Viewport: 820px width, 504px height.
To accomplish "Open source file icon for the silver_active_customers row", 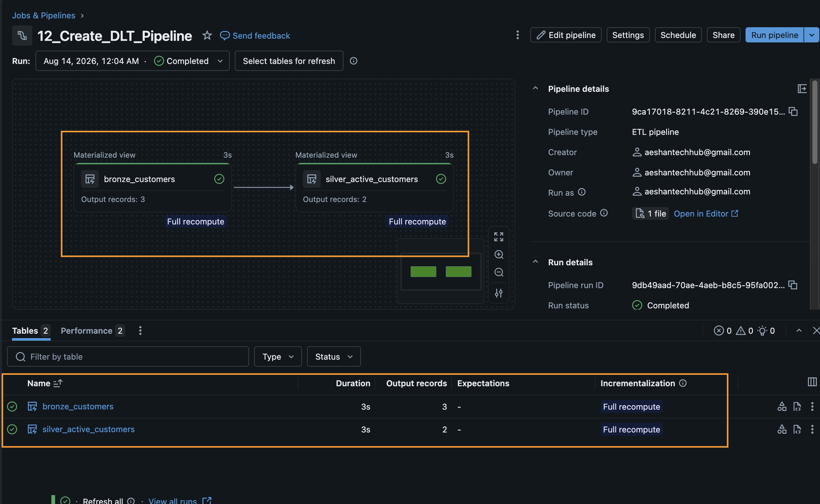I will tap(797, 429).
